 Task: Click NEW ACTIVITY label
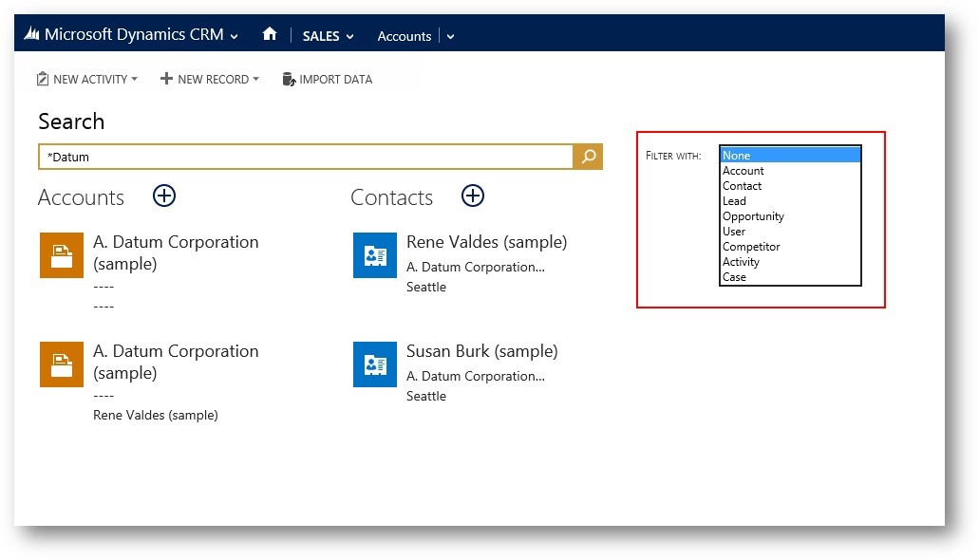pos(90,80)
